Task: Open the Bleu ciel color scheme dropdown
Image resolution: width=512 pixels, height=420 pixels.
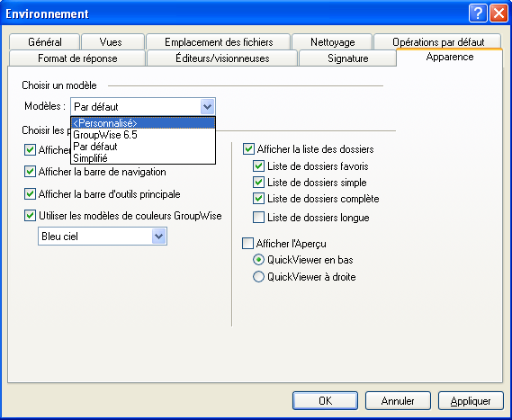Action: coord(158,236)
